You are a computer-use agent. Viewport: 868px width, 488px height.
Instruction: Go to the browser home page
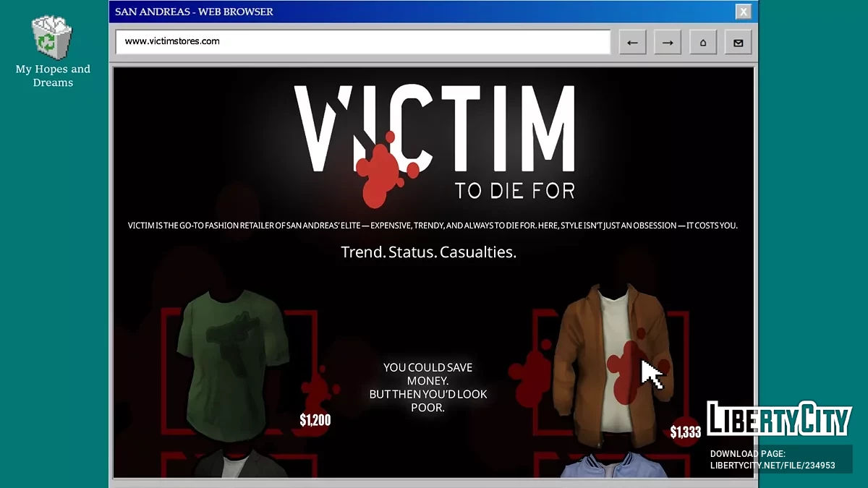[703, 42]
